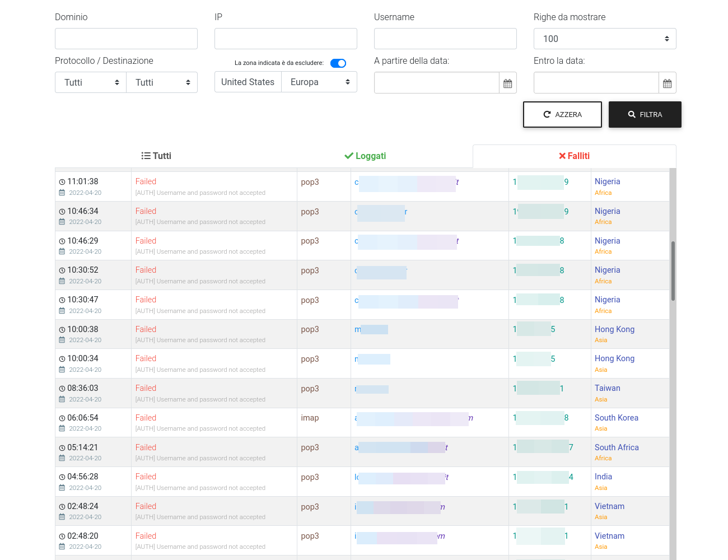
Task: Click the 'Entro la data' date field
Action: (x=596, y=83)
